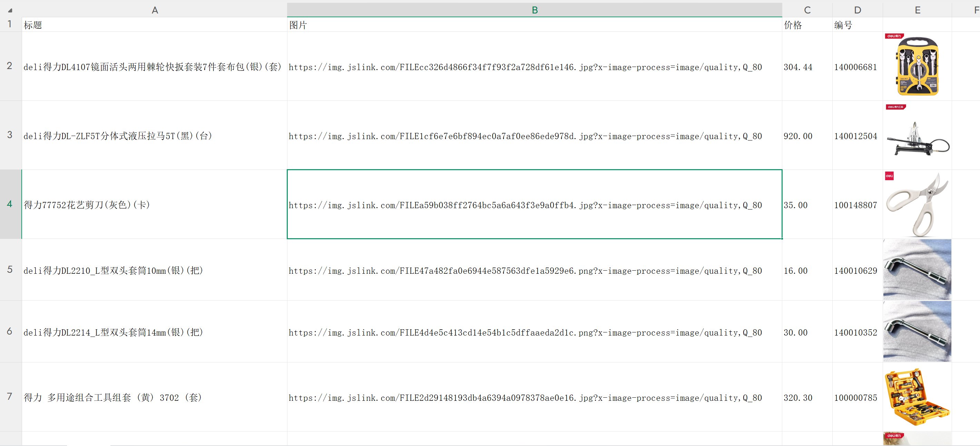
Task: Select the DL2210 L型双头套筒10mm title cell
Action: click(x=155, y=270)
